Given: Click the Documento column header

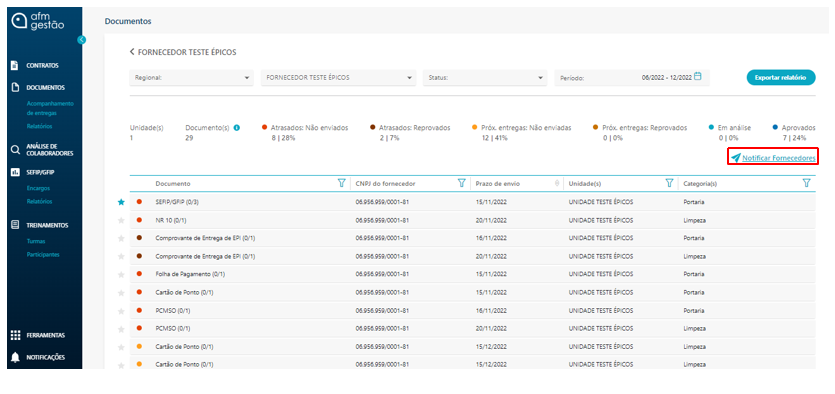Looking at the screenshot, I should click(173, 184).
